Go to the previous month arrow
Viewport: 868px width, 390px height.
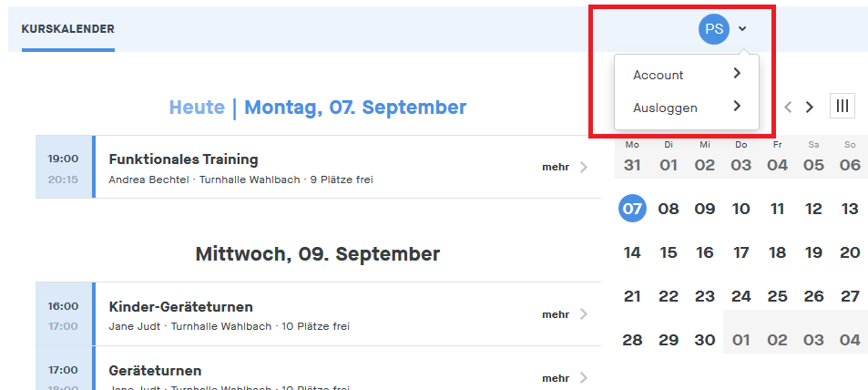coord(789,108)
